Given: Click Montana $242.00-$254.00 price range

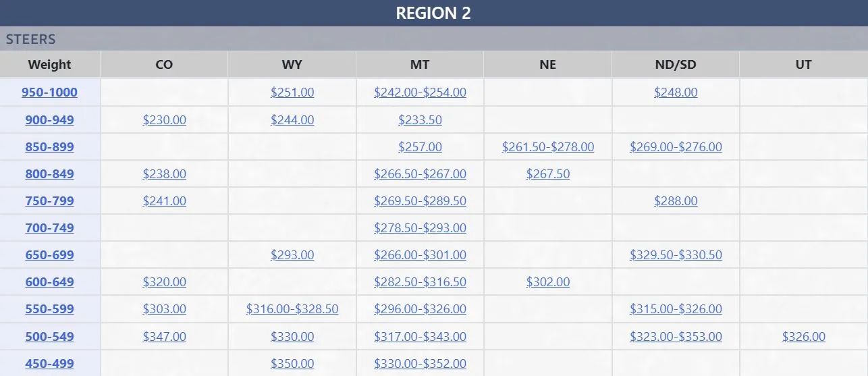Looking at the screenshot, I should pyautogui.click(x=420, y=92).
